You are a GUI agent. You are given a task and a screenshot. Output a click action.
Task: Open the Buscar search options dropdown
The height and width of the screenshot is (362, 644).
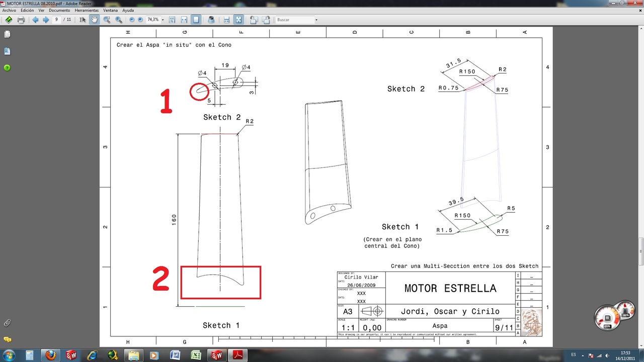(x=316, y=20)
